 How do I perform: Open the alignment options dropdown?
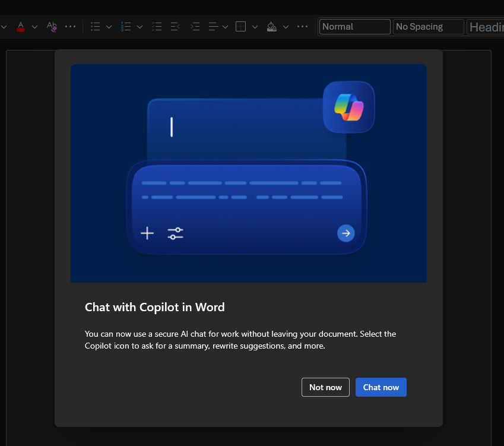click(x=225, y=27)
